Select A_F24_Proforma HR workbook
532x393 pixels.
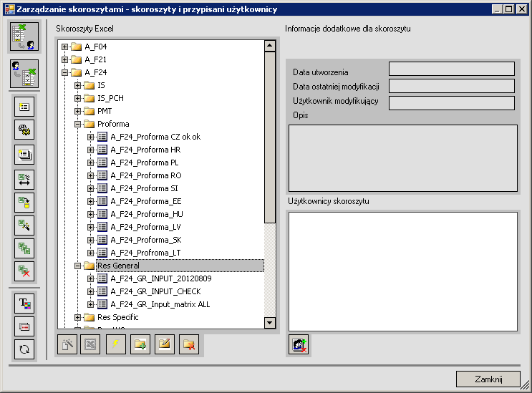point(145,150)
